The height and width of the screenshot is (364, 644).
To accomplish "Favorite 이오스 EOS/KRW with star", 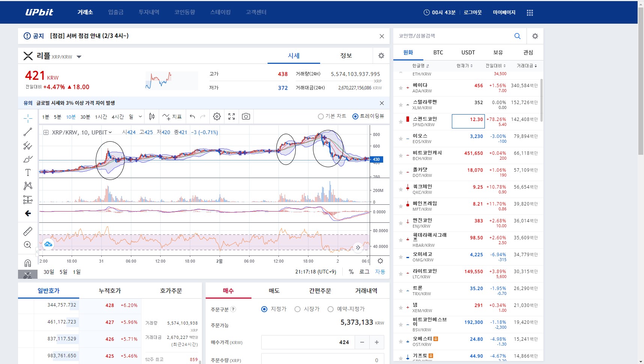I will point(401,139).
